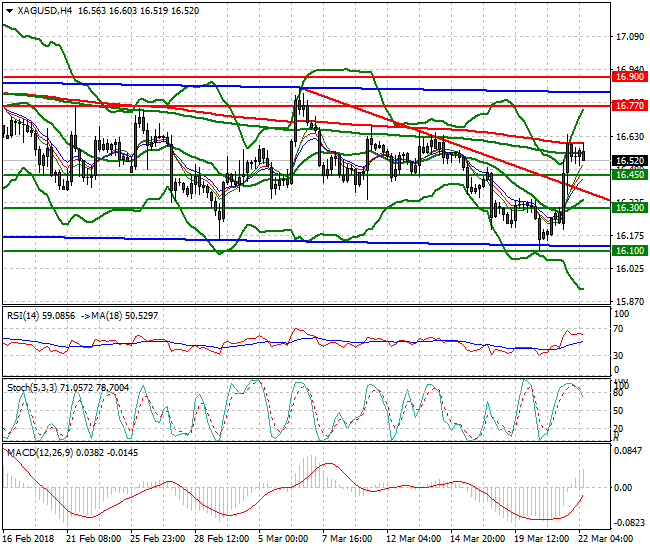Select the green 16.100 price level tag
The image size is (650, 550).
pos(627,251)
